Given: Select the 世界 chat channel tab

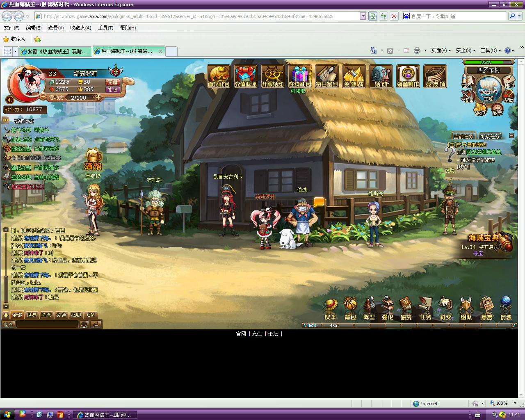Looking at the screenshot, I should (x=32, y=315).
